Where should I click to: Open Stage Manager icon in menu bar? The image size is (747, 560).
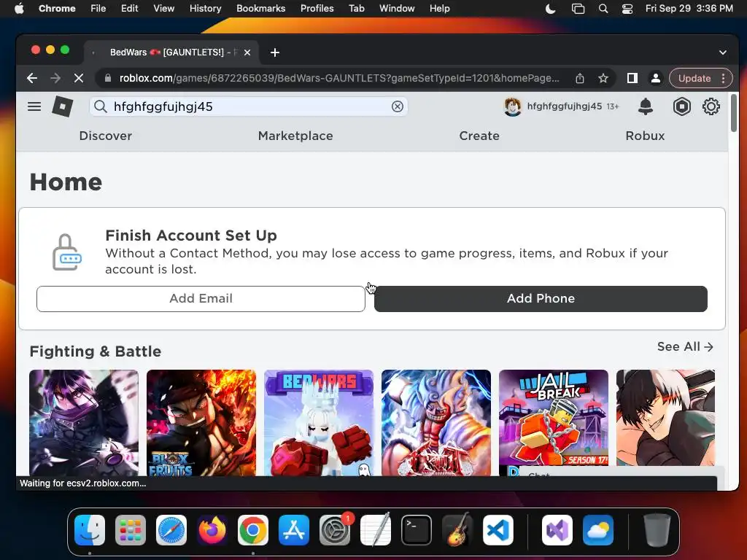tap(578, 9)
